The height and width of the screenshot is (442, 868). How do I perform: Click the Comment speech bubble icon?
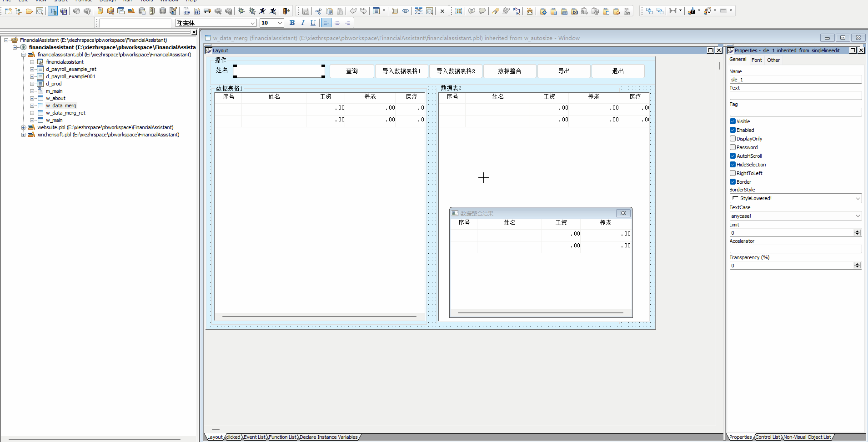(x=472, y=11)
